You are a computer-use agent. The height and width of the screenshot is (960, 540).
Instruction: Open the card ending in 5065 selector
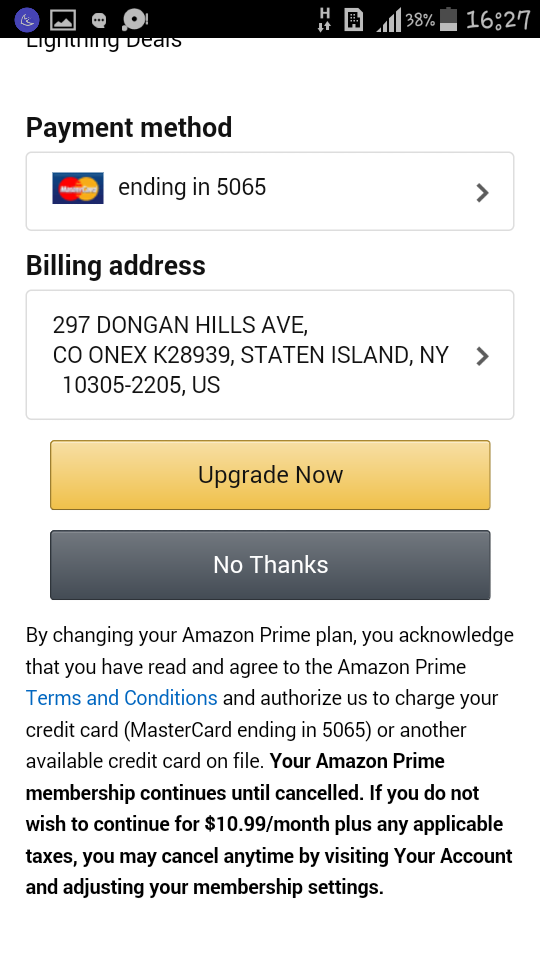[x=270, y=191]
